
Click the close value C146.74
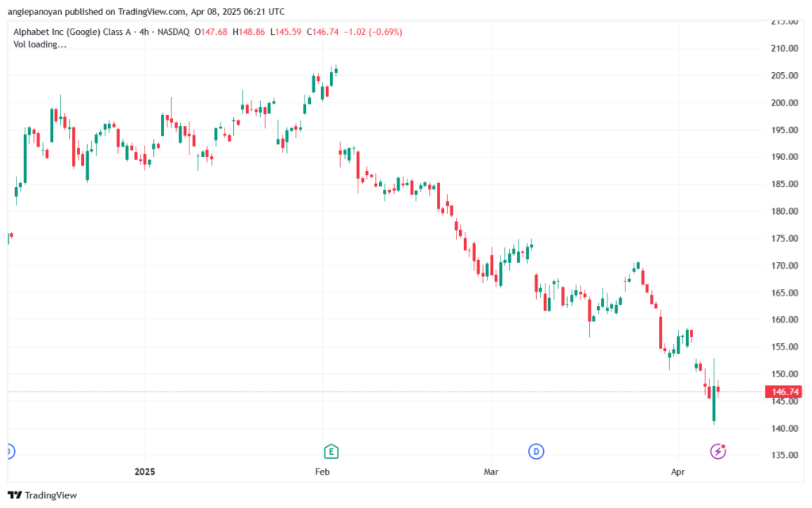click(x=323, y=32)
